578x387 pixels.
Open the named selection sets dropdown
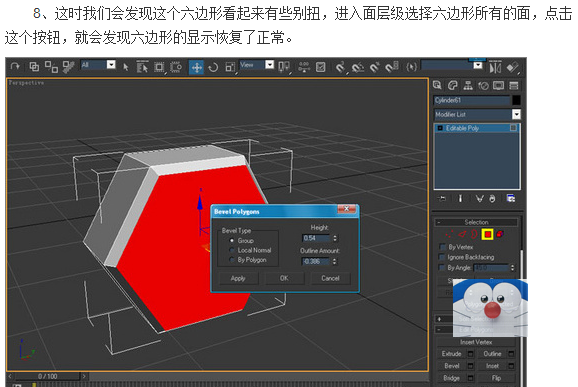tap(478, 66)
